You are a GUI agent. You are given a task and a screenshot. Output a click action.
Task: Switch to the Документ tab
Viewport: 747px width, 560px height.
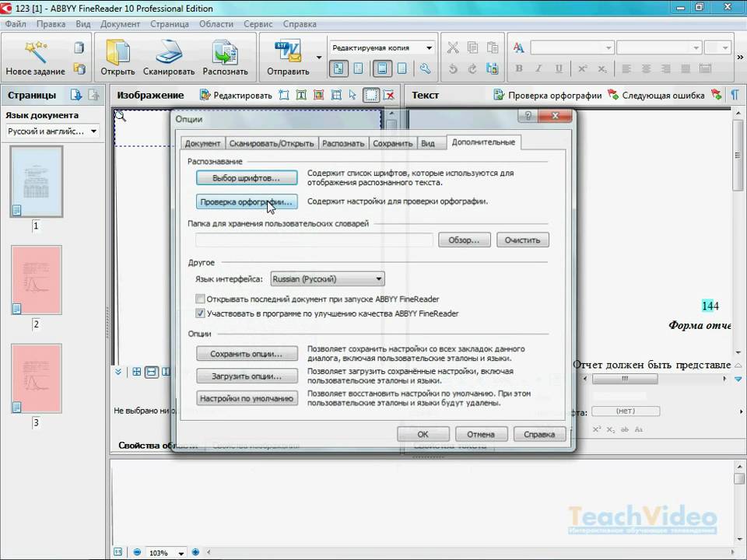(x=202, y=143)
